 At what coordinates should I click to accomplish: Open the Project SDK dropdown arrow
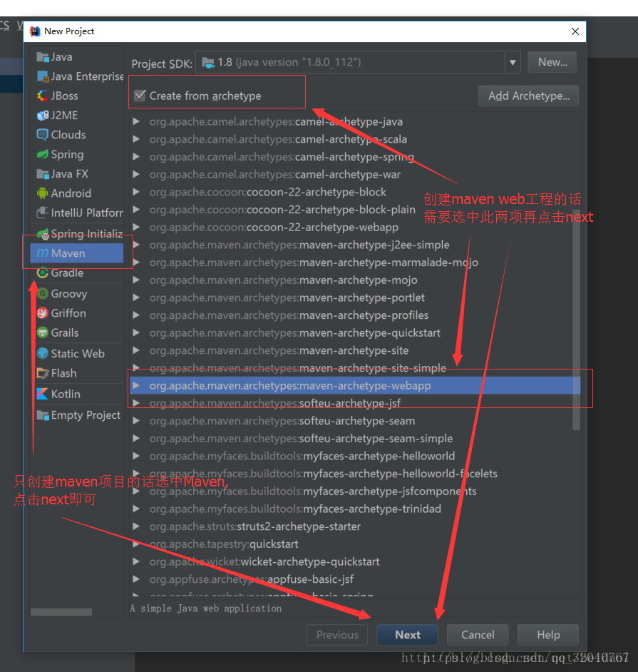513,63
